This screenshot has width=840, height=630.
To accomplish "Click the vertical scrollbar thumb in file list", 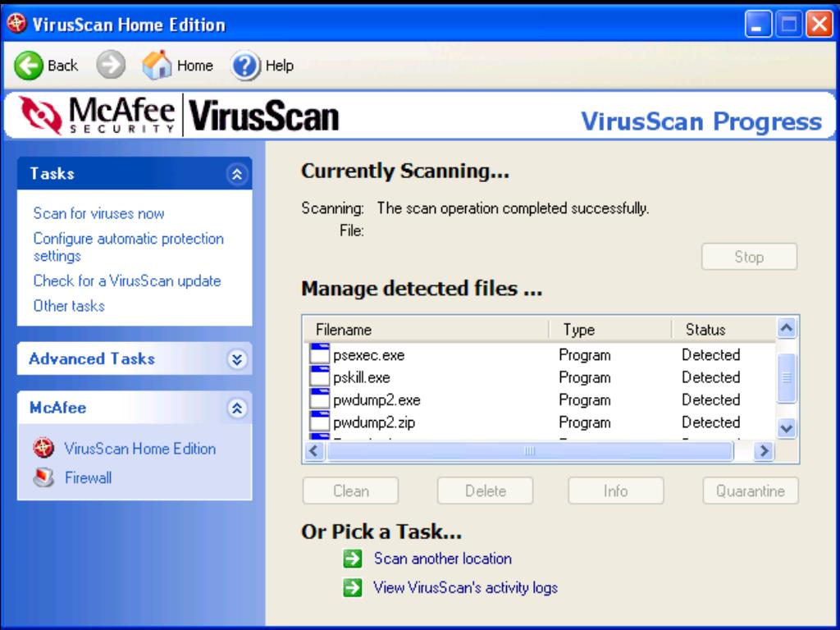I will click(x=787, y=378).
